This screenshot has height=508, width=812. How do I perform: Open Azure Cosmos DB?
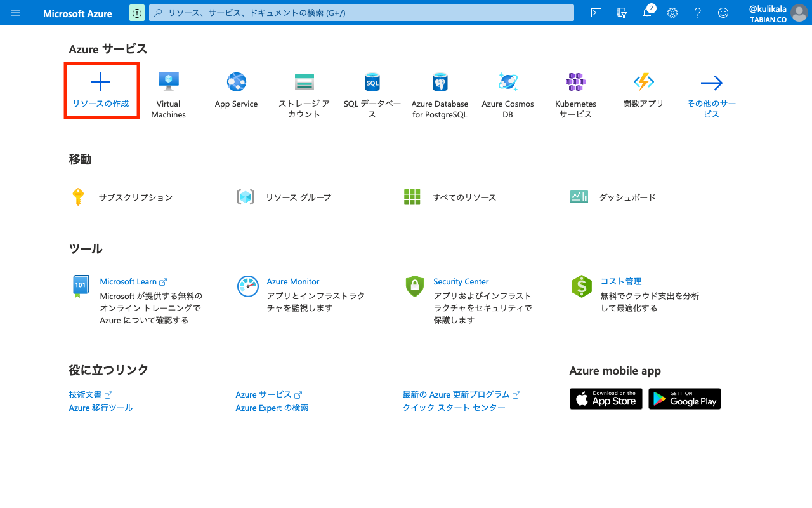click(x=507, y=95)
